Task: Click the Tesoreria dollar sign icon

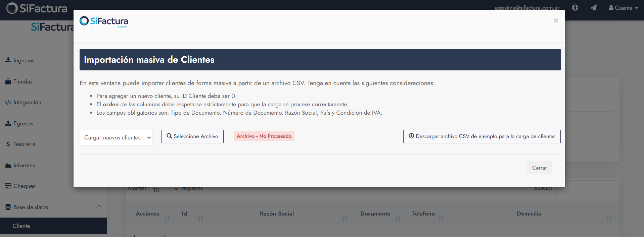Action: click(8, 144)
